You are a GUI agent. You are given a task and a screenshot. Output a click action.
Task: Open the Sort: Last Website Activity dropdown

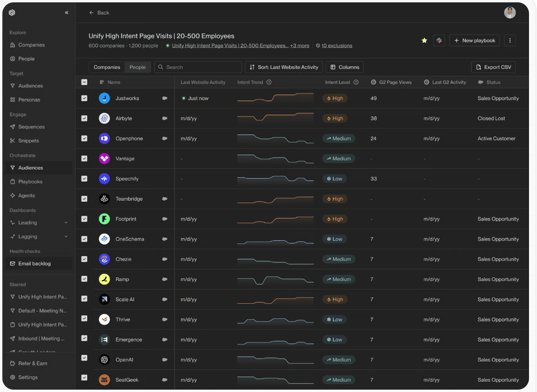[x=284, y=67]
